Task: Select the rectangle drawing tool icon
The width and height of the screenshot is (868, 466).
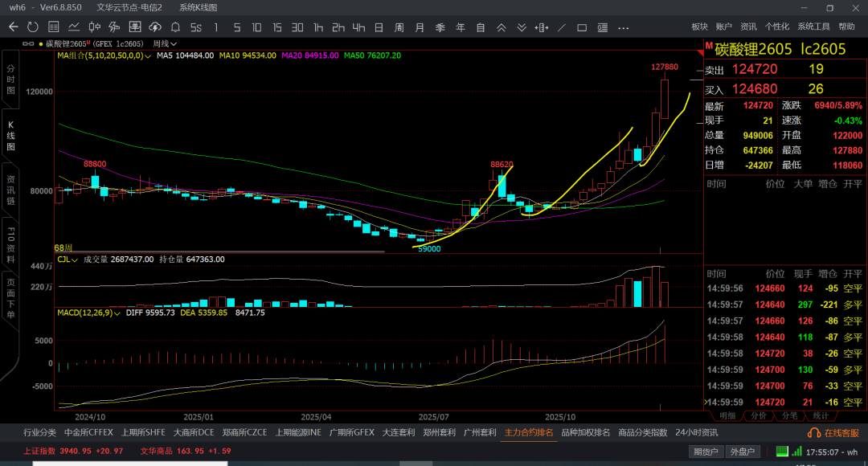Action: (581, 27)
